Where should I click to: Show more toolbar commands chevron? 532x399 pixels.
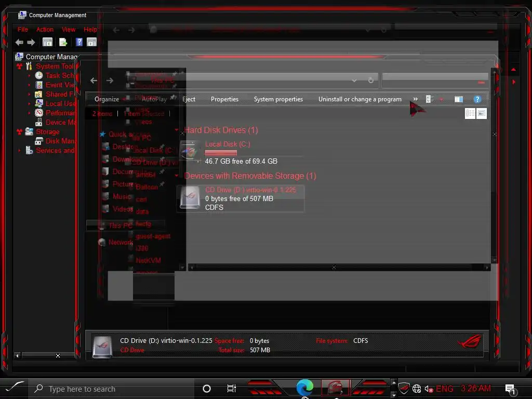click(x=415, y=99)
